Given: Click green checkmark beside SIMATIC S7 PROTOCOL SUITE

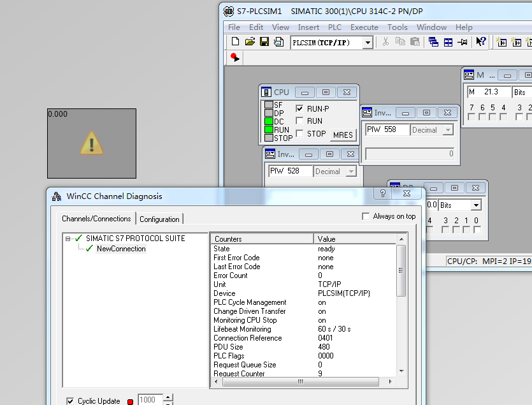Looking at the screenshot, I should click(79, 238).
